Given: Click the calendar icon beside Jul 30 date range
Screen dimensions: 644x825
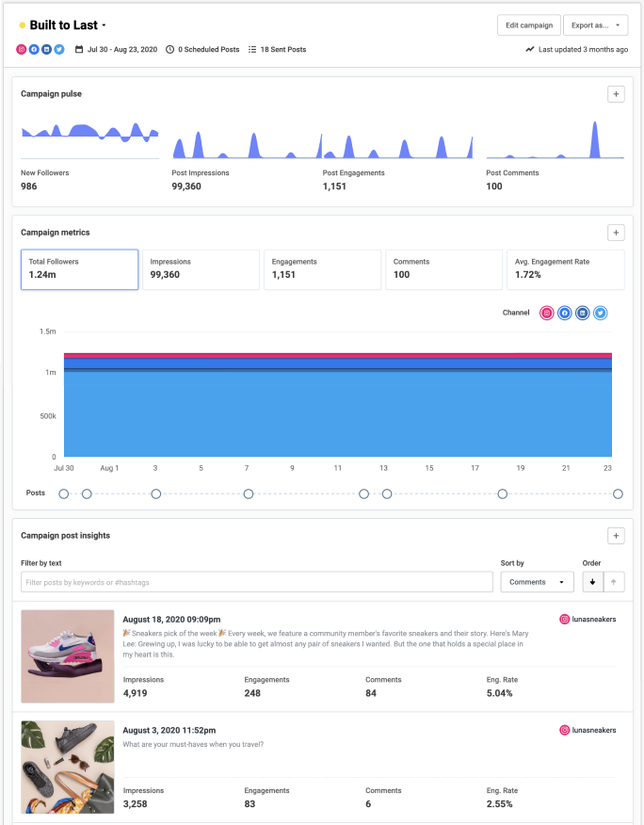Looking at the screenshot, I should pyautogui.click(x=79, y=50).
